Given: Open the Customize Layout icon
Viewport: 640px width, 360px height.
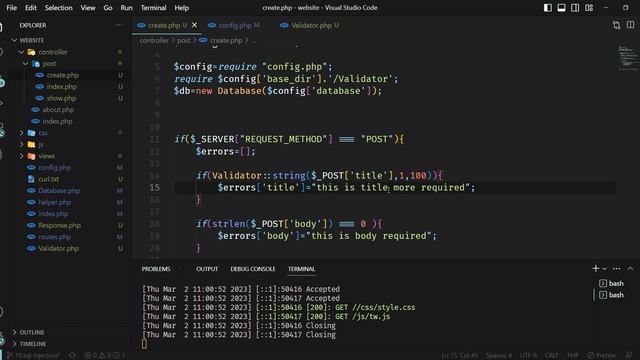Looking at the screenshot, I should (589, 8).
